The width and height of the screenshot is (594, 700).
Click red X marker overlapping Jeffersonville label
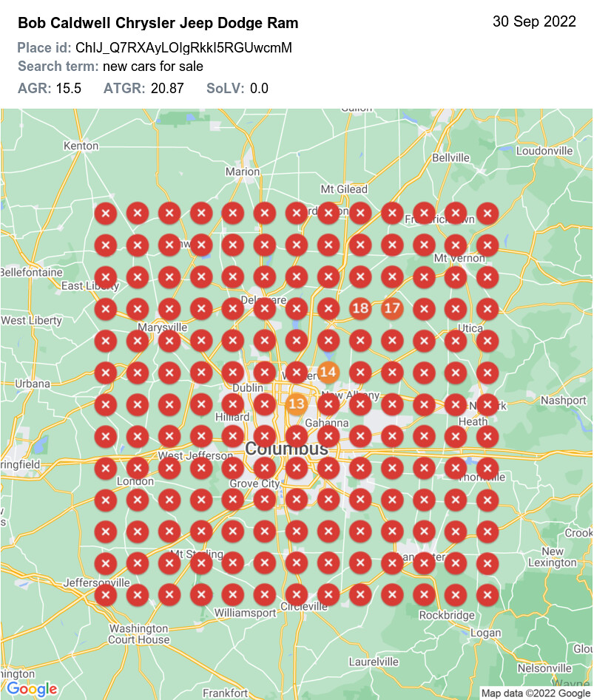coord(106,595)
